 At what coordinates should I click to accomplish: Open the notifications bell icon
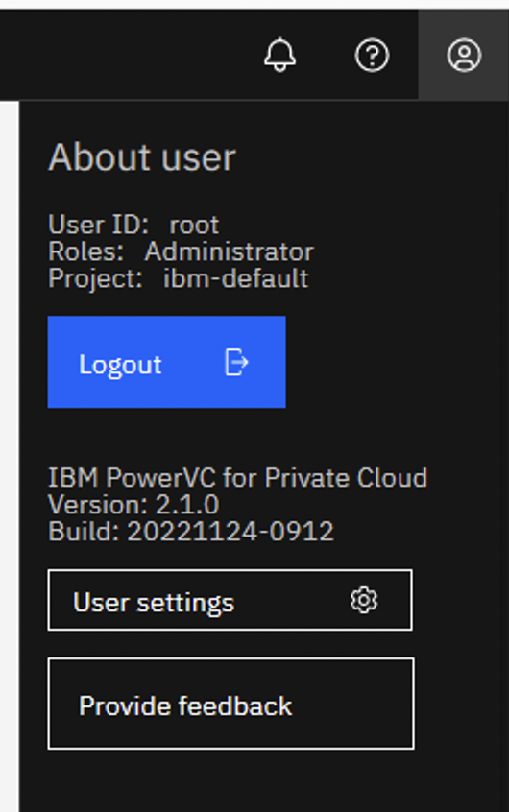click(x=279, y=55)
